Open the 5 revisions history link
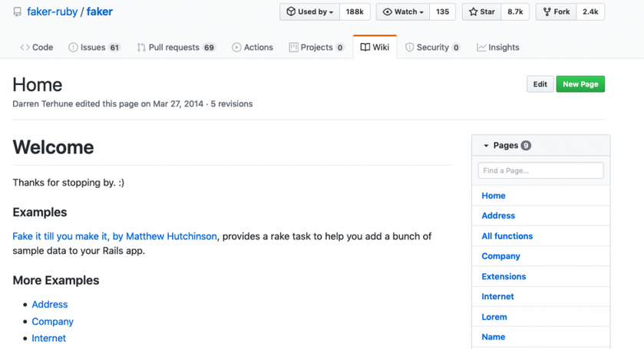 point(232,104)
